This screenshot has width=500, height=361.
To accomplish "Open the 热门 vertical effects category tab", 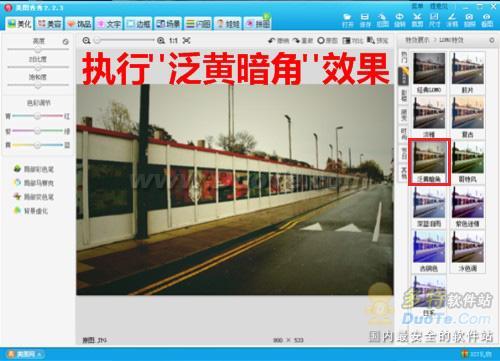I will tap(404, 58).
